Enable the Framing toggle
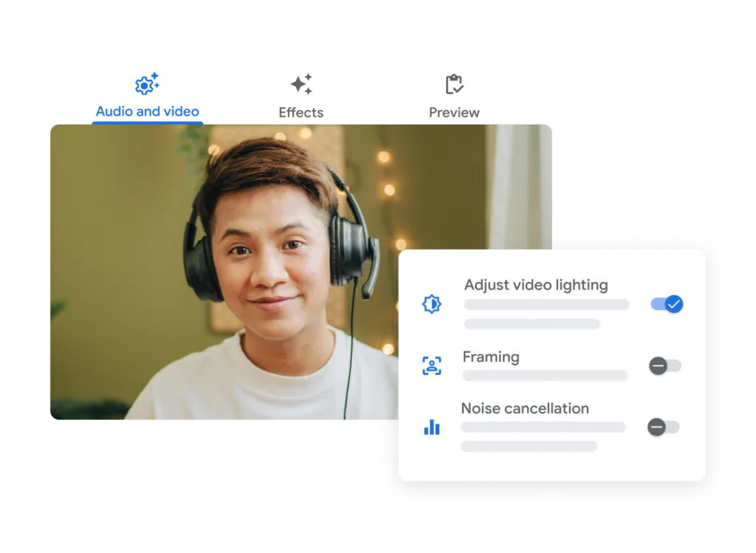The image size is (756, 553). point(665,366)
